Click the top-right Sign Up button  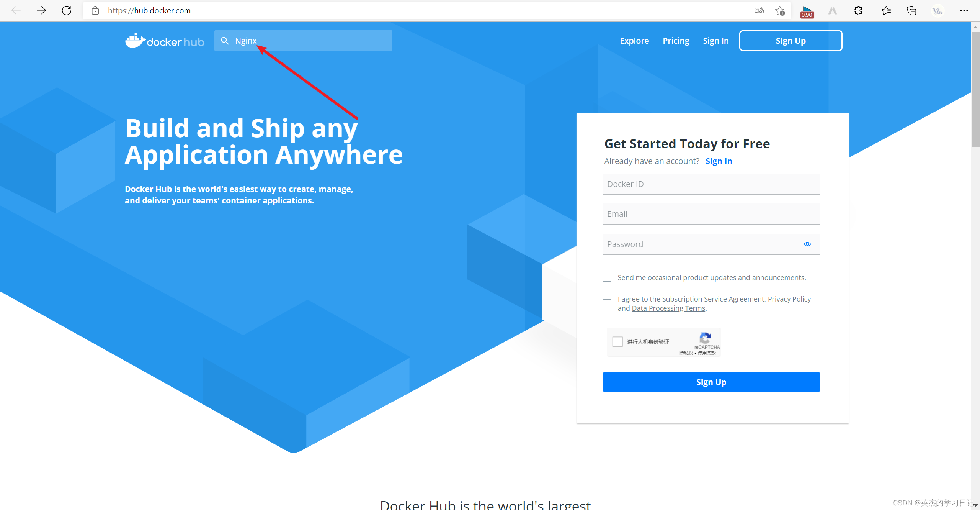tap(791, 40)
